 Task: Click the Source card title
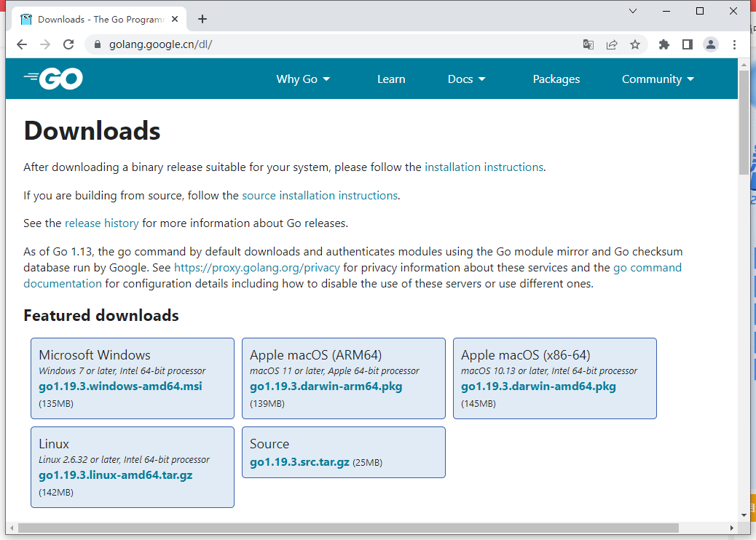pyautogui.click(x=269, y=444)
